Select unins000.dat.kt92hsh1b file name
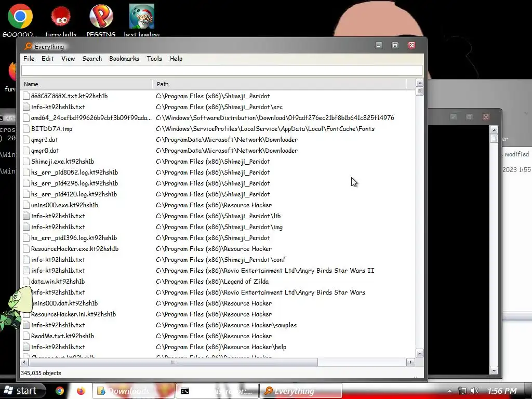This screenshot has width=532, height=399. [64, 303]
